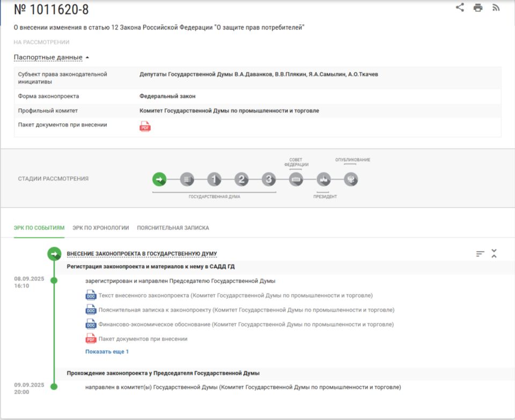The width and height of the screenshot is (515, 420).
Task: Switch to ЭРК по хронологии tab
Action: click(x=101, y=228)
